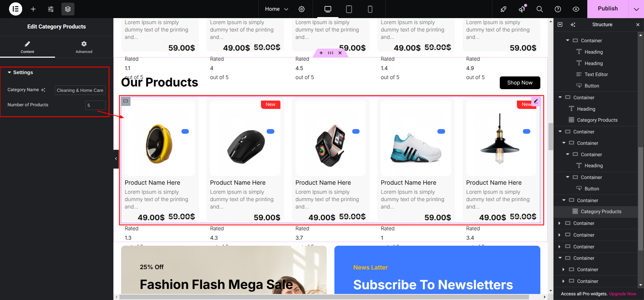Viewport: 644px width, 300px height.
Task: Click the Number of Products field
Action: 95,105
